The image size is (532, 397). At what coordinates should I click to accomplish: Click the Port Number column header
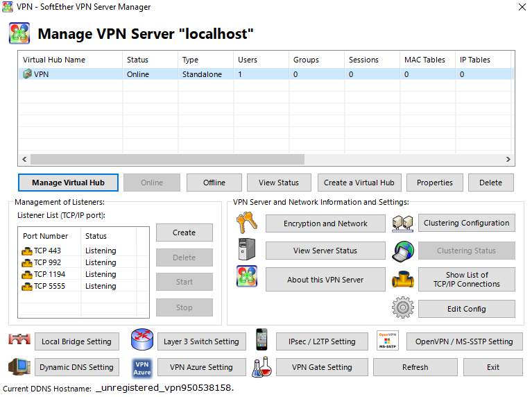click(x=49, y=236)
